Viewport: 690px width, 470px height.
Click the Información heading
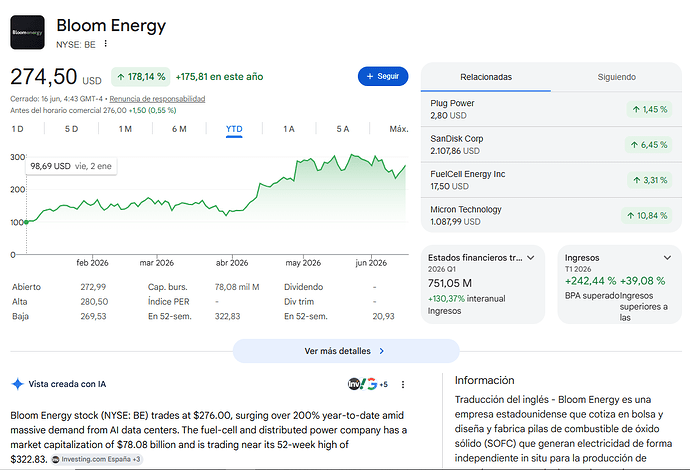pos(484,380)
